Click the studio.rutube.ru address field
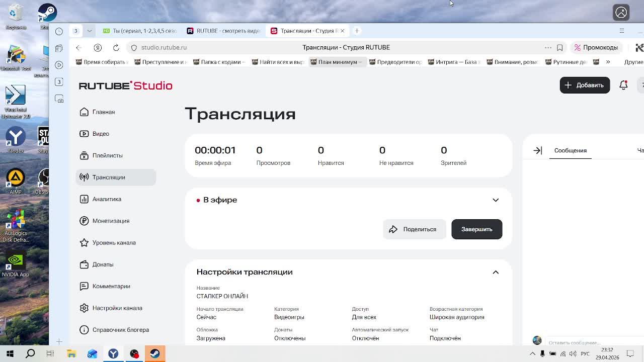This screenshot has height=362, width=644. pyautogui.click(x=164, y=47)
